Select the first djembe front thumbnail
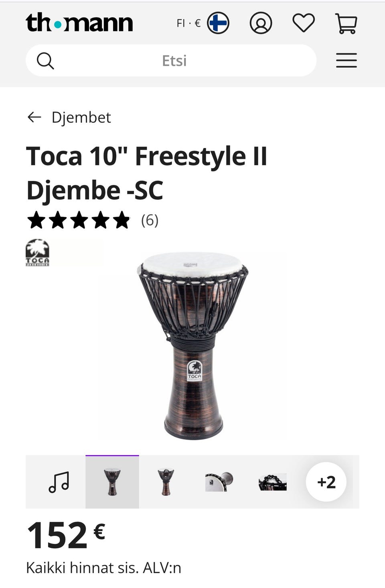 [112, 482]
